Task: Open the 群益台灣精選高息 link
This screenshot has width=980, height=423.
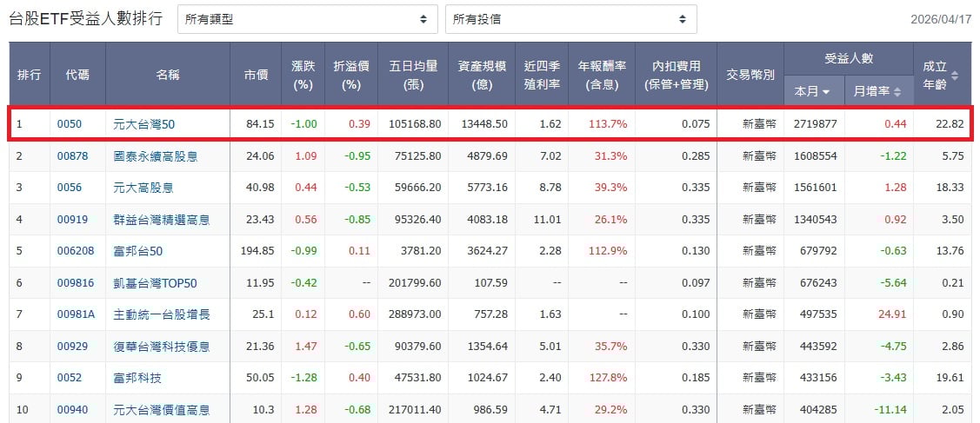Action: (x=162, y=220)
